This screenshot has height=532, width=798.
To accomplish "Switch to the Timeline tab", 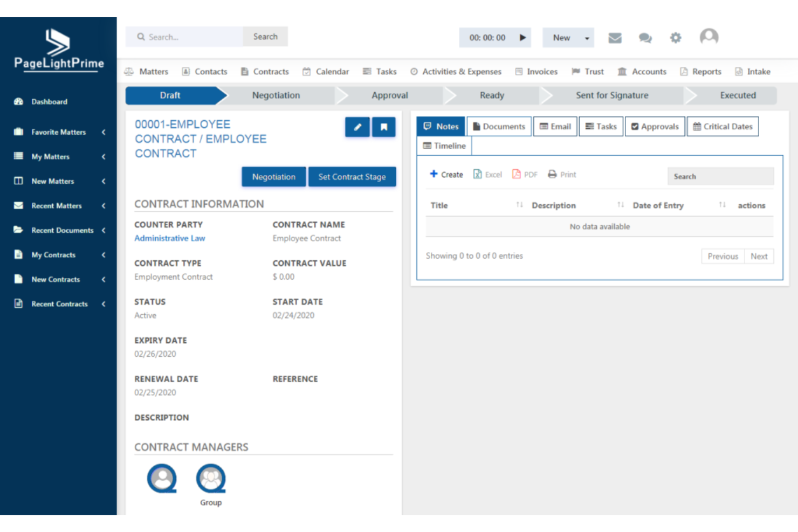I will (x=444, y=146).
